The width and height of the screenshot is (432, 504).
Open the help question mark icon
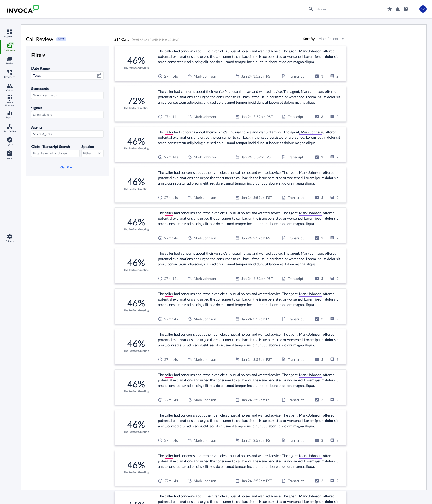coord(406,9)
